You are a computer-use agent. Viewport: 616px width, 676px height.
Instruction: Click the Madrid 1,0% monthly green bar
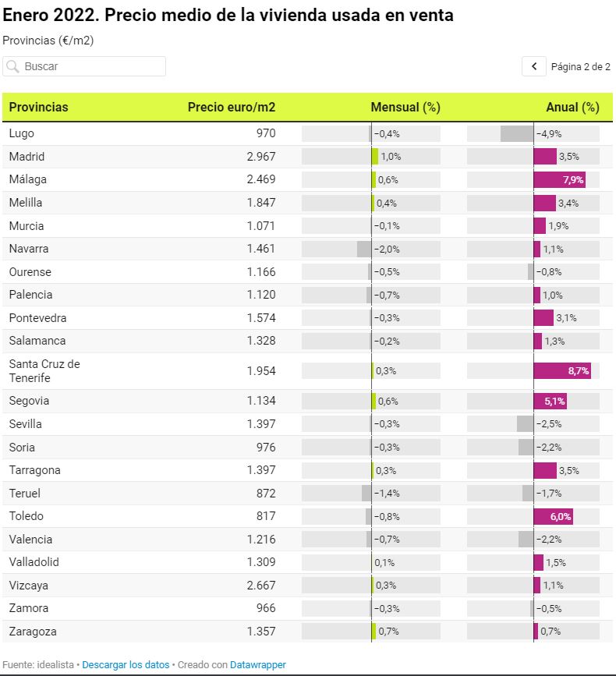pos(375,157)
